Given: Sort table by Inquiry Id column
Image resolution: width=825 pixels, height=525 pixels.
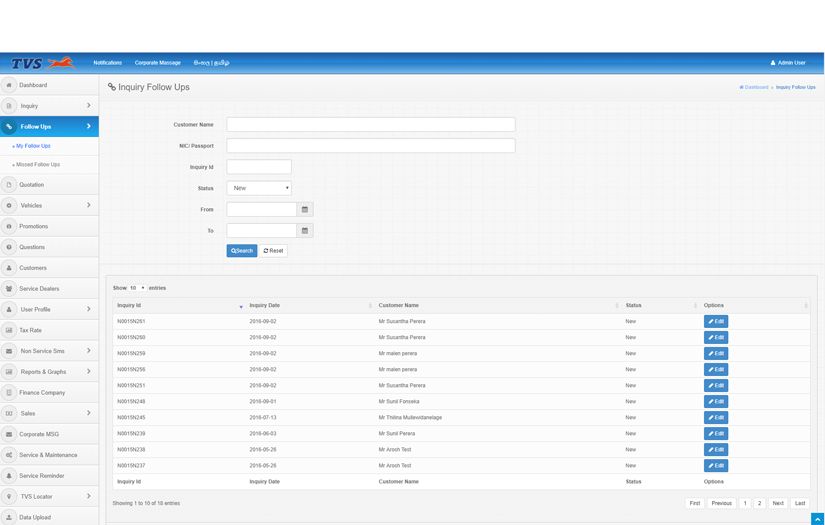Looking at the screenshot, I should click(179, 306).
